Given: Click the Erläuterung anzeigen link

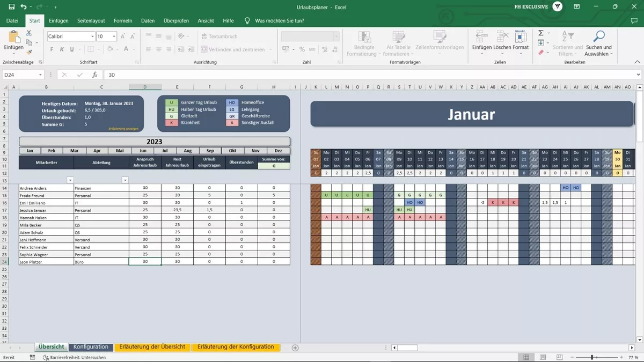Looking at the screenshot, I should [x=123, y=129].
